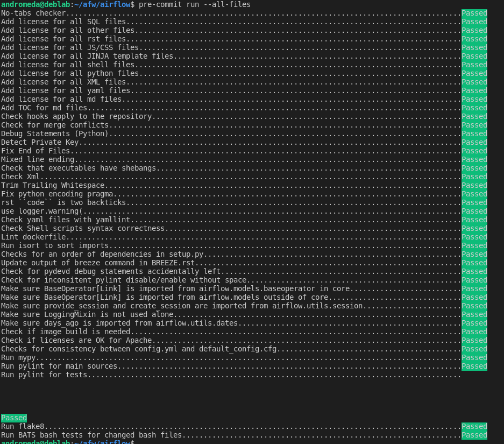Click 'Checks for an order of dependencies in setup.py'
This screenshot has height=444, width=504.
pos(102,255)
